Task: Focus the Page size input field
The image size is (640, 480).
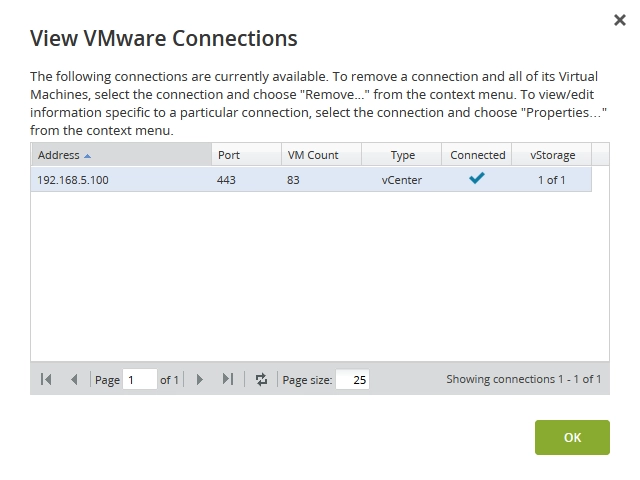Action: (352, 380)
